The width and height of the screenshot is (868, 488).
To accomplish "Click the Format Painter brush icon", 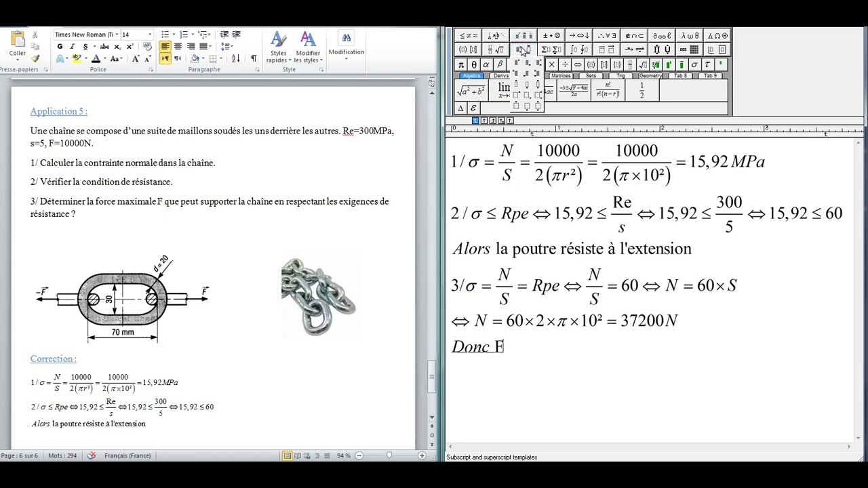I will click(35, 59).
